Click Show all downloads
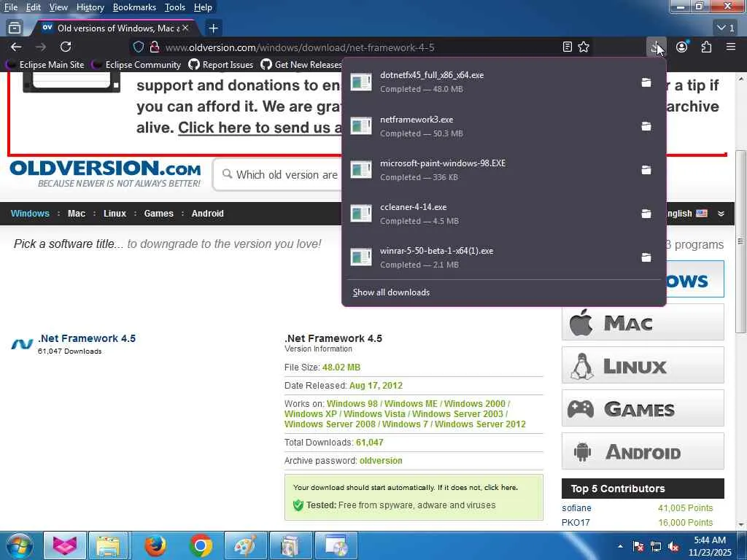 pyautogui.click(x=391, y=292)
